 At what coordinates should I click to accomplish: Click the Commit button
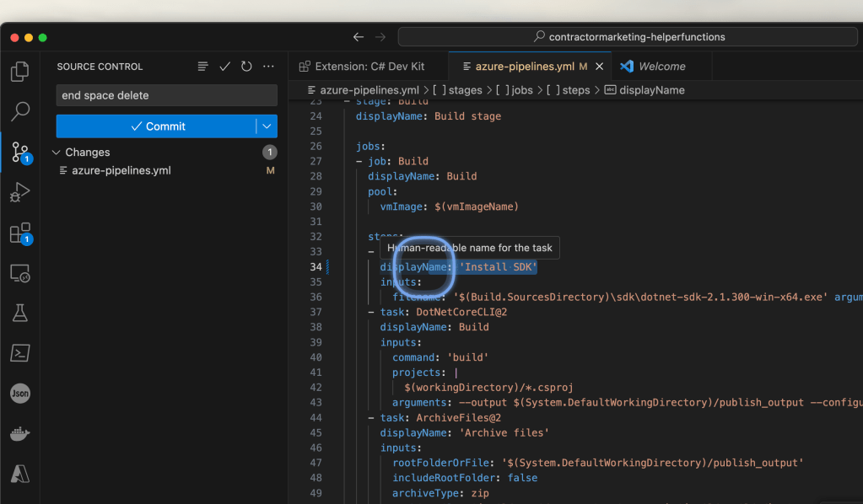point(156,126)
